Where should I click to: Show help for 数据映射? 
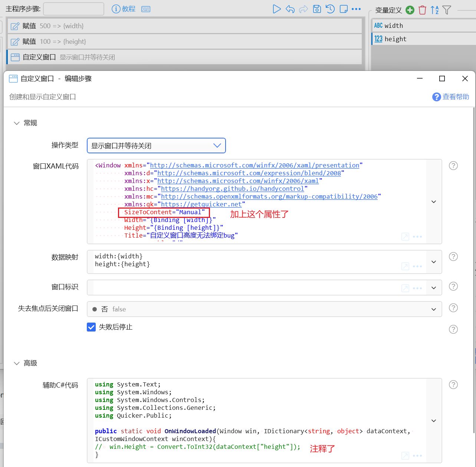[453, 257]
